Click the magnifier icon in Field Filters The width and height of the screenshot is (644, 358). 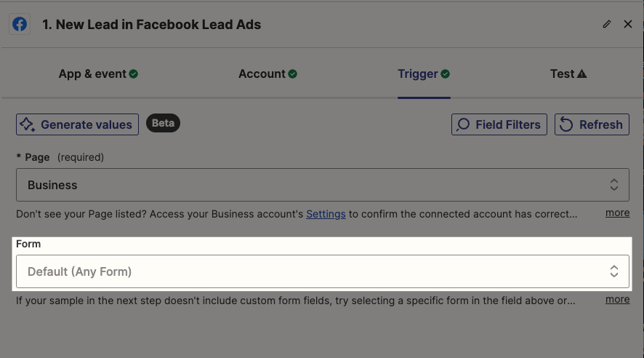[463, 124]
